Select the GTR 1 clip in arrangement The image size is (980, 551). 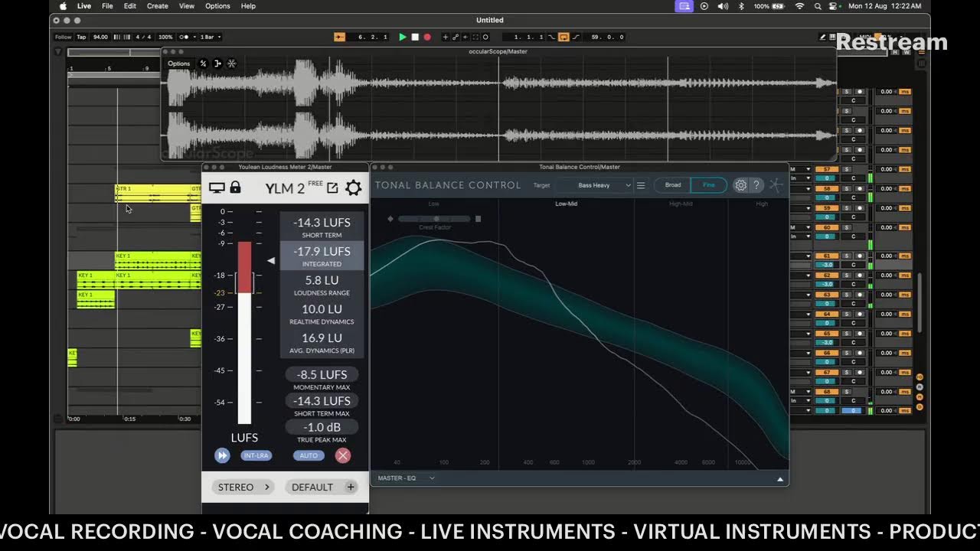click(x=152, y=193)
